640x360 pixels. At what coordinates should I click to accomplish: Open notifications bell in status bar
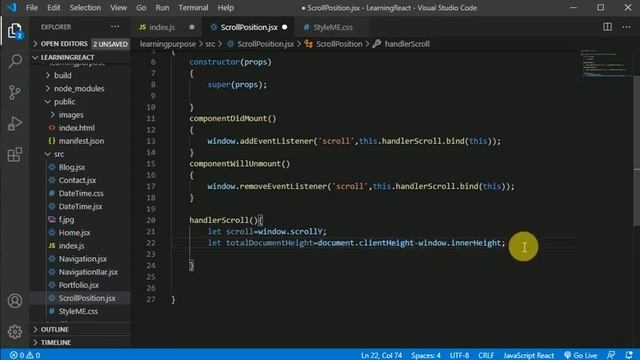pyautogui.click(x=629, y=355)
